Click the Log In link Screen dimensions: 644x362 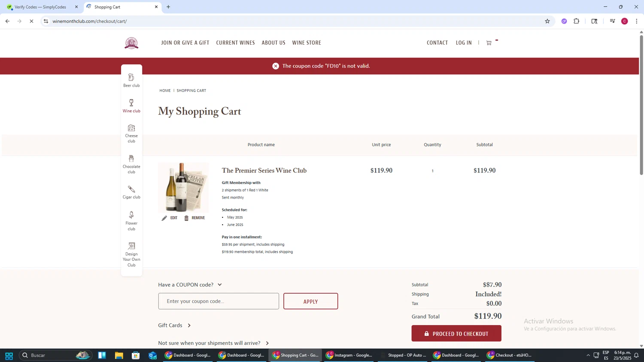pyautogui.click(x=464, y=43)
